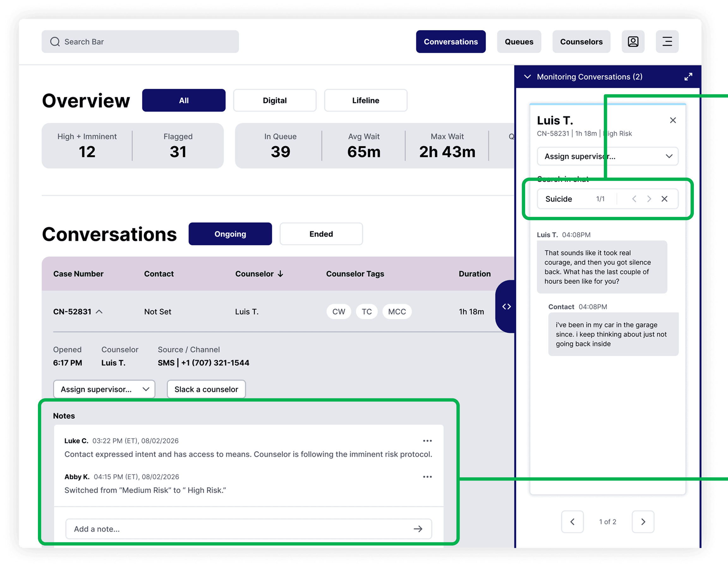Go to previous search match in chat
The width and height of the screenshot is (728, 567).
coord(634,199)
